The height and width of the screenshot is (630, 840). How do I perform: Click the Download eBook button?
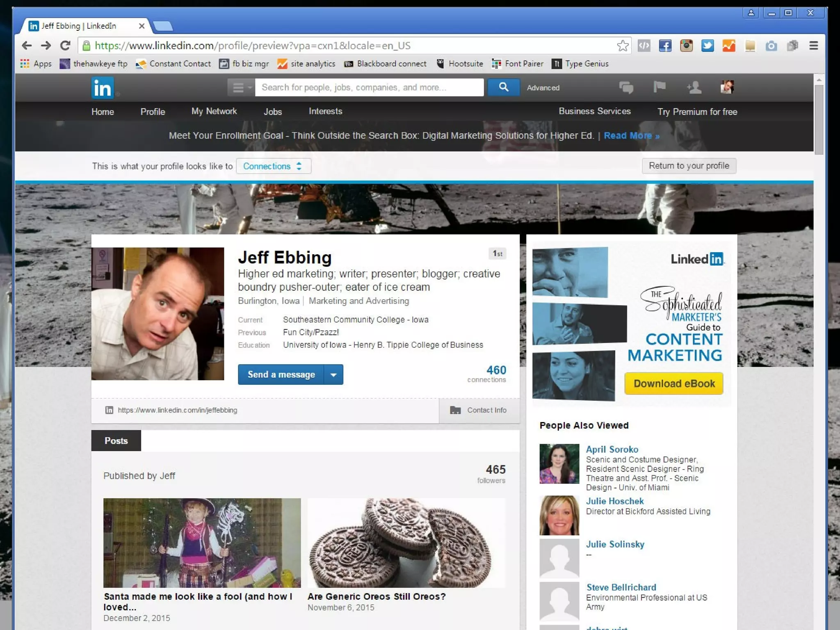[x=673, y=383]
